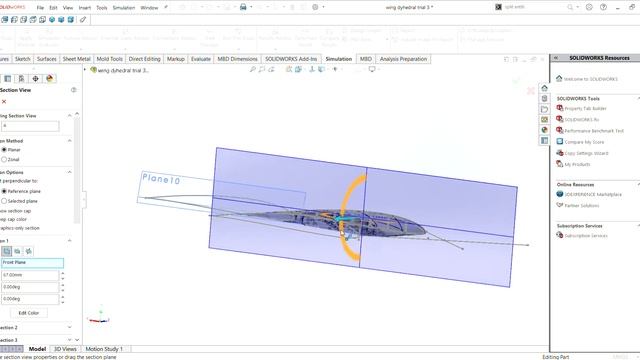
Task: Collapse the SOLIDWORKS Tools section in task pane
Action: 638,98
